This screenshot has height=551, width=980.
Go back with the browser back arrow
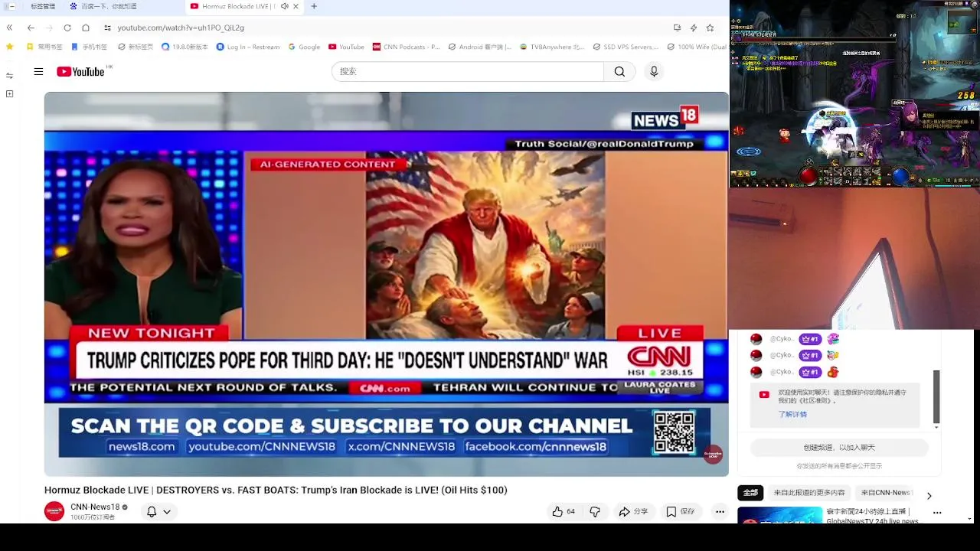(x=31, y=28)
